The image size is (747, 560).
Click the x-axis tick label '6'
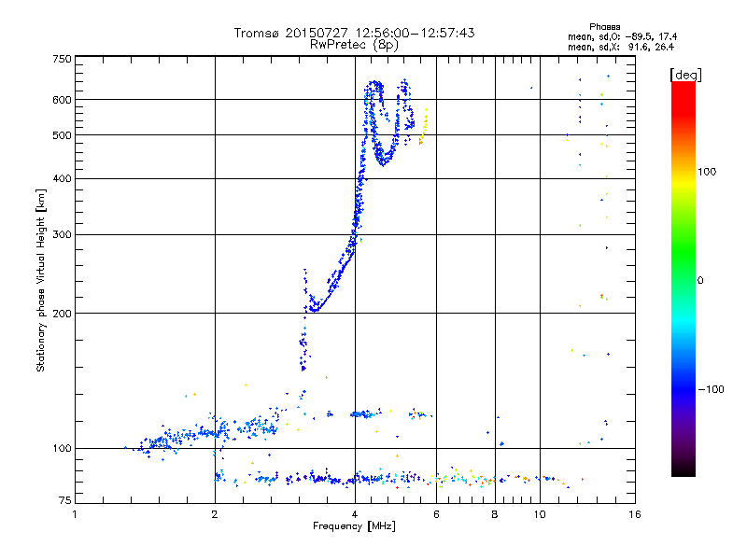pos(436,514)
